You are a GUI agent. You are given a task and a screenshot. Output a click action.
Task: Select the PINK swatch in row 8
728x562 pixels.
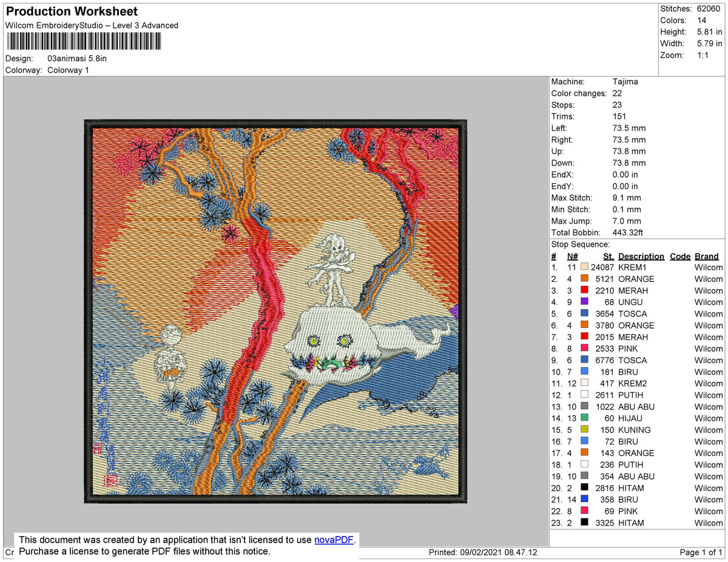point(584,349)
